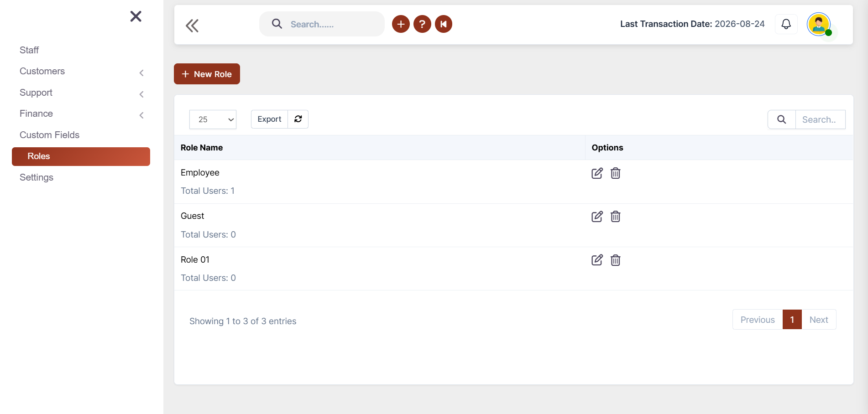Expand the Customers menu chevron

(x=141, y=73)
